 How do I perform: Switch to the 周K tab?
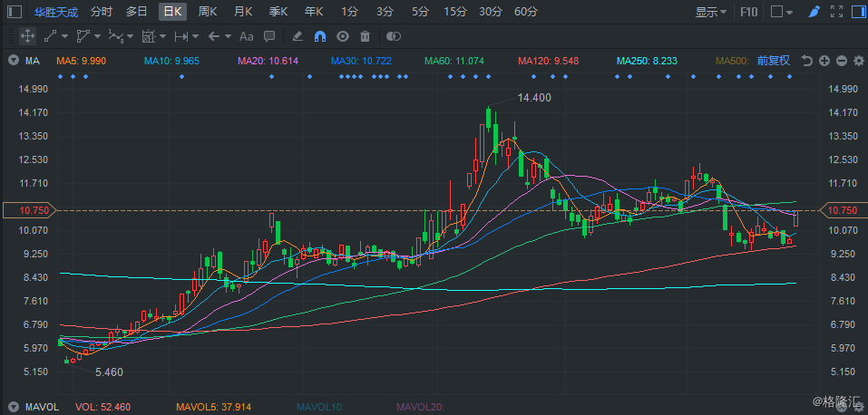[x=207, y=12]
